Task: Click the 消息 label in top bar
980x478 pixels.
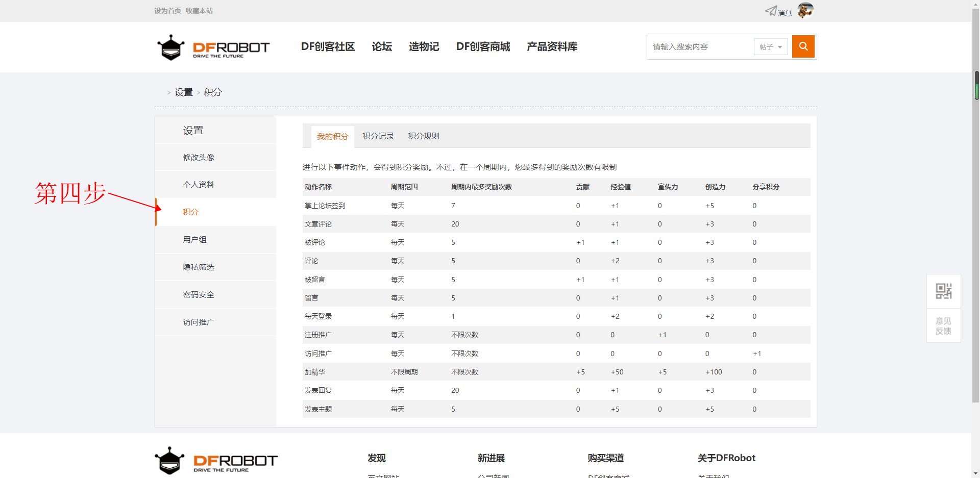Action: click(x=785, y=13)
